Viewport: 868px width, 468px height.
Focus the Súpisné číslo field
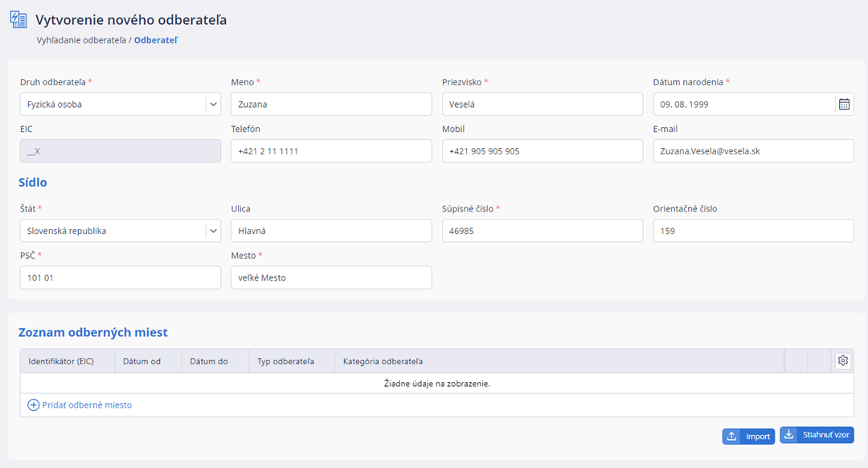click(542, 231)
